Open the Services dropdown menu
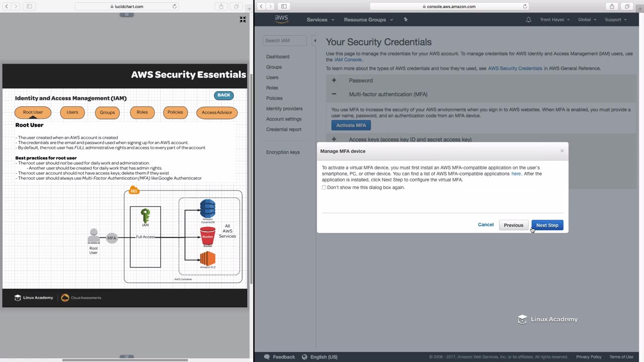The height and width of the screenshot is (362, 644). coord(320,20)
